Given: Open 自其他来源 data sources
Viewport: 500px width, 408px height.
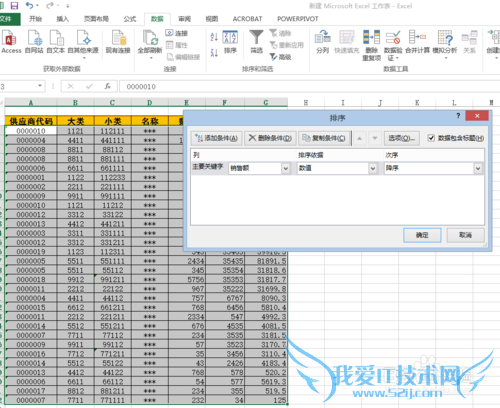Looking at the screenshot, I should pyautogui.click(x=83, y=44).
